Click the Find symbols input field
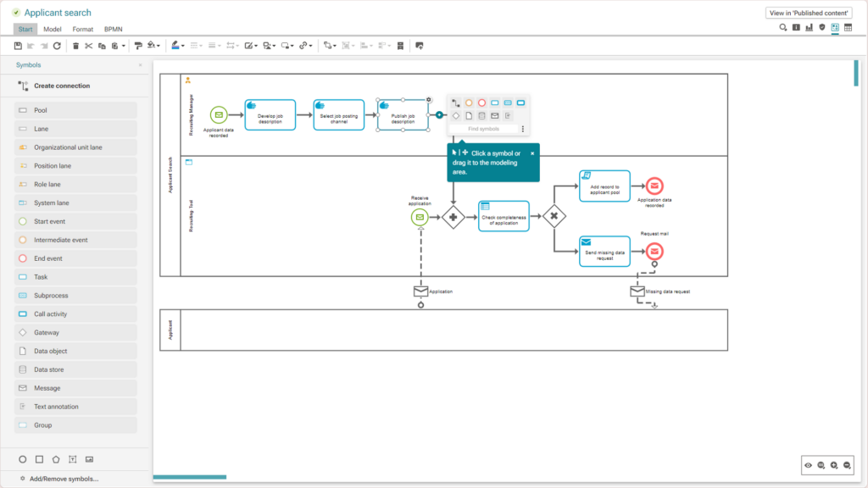Viewport: 868px width, 488px height. pos(484,129)
